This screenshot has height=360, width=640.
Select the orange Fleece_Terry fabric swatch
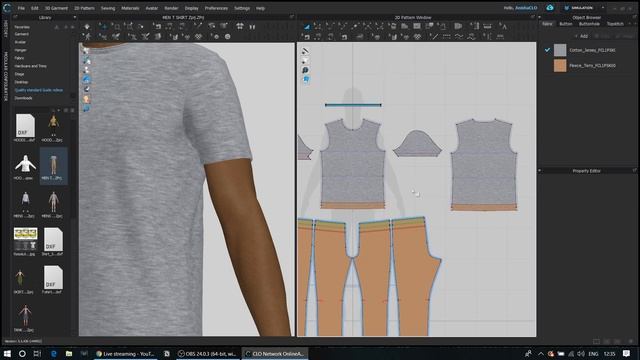pyautogui.click(x=560, y=65)
